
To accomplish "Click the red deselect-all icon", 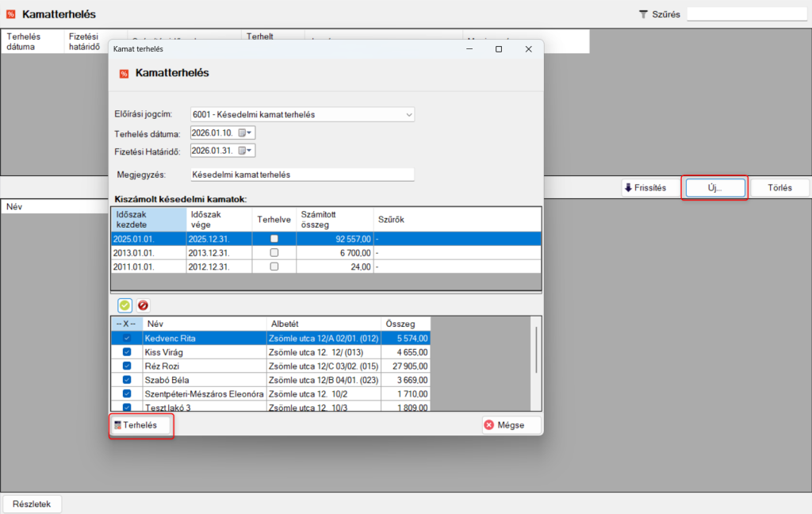I will tap(143, 305).
